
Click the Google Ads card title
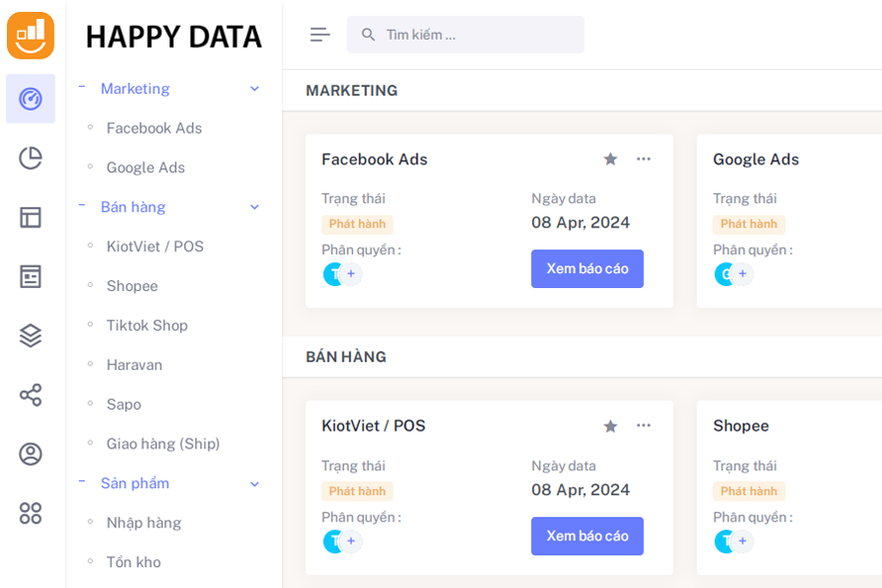coord(756,159)
